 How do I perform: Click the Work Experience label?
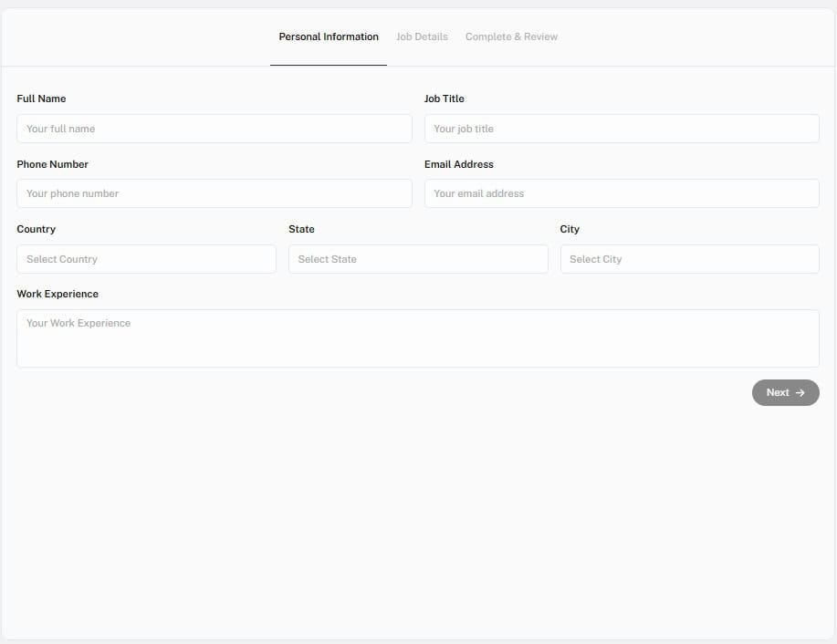pos(58,294)
